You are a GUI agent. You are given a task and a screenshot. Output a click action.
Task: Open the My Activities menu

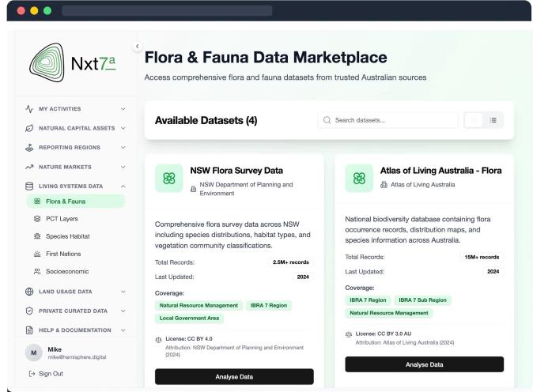point(75,109)
